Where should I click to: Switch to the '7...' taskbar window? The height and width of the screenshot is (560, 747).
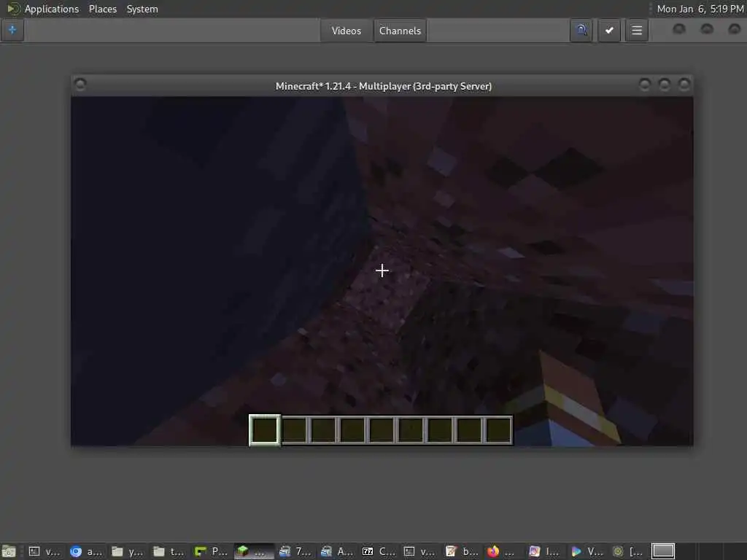pyautogui.click(x=295, y=551)
